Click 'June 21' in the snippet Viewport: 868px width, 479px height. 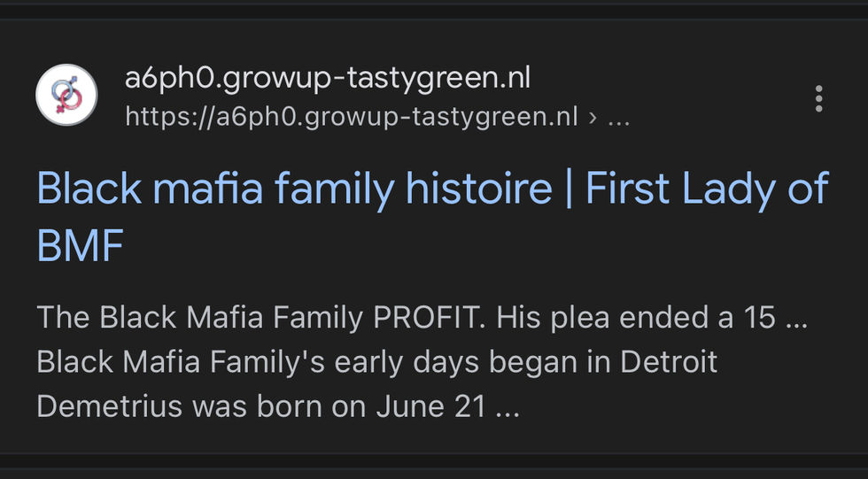431,406
